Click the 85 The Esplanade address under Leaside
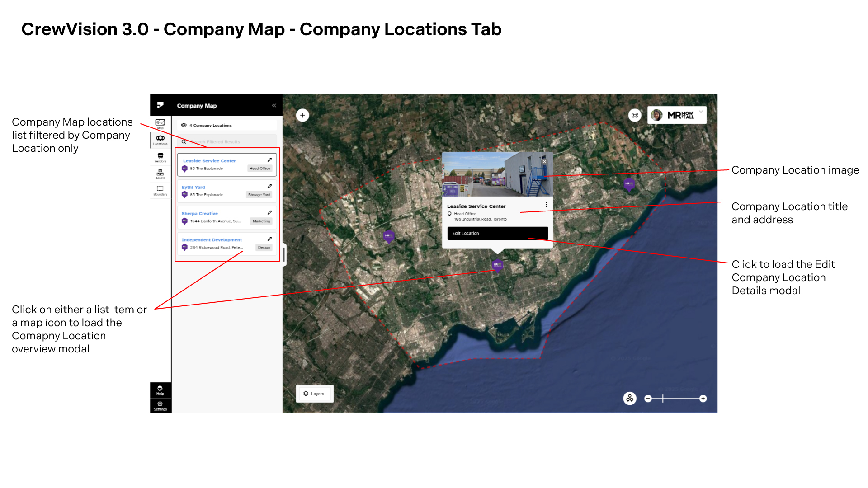Image resolution: width=868 pixels, height=488 pixels. click(206, 169)
